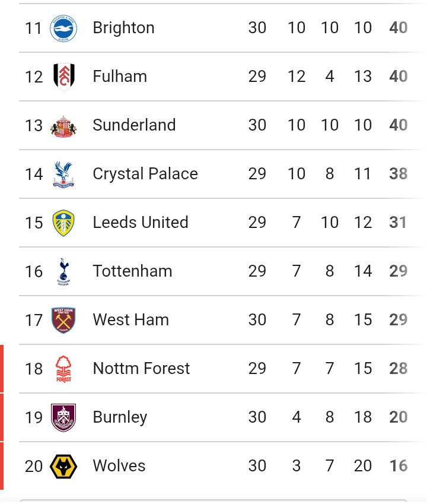Image resolution: width=427 pixels, height=504 pixels.
Task: Tap the Burnley club badge
Action: click(x=63, y=417)
